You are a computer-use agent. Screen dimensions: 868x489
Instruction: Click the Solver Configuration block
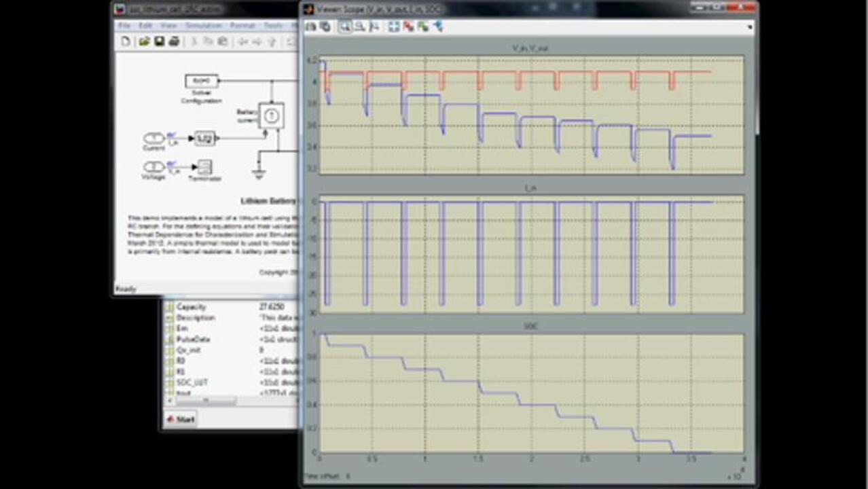(x=202, y=81)
